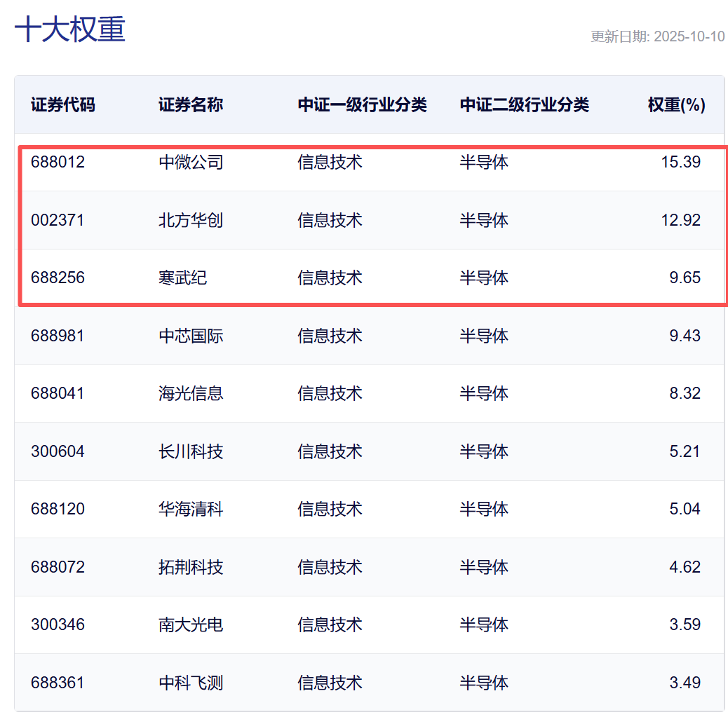Click the 证券代码 column header

[63, 105]
